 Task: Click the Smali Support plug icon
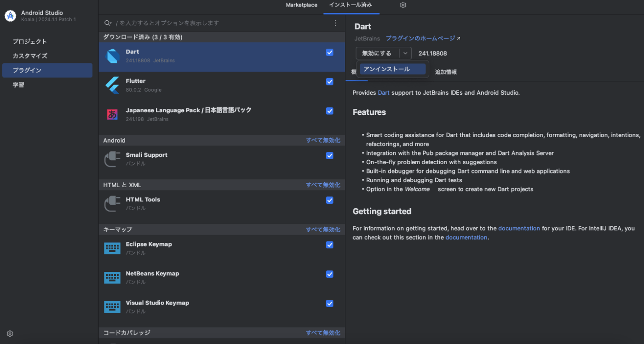click(x=112, y=159)
